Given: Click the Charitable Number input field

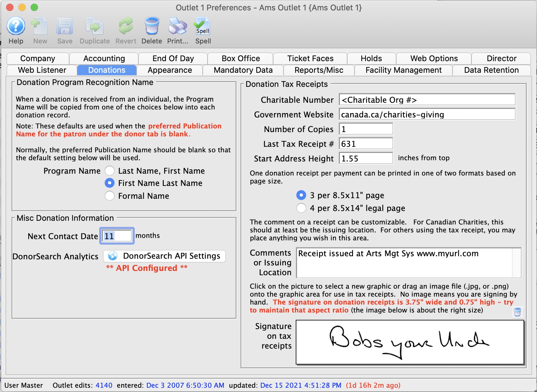Looking at the screenshot, I should tap(427, 100).
